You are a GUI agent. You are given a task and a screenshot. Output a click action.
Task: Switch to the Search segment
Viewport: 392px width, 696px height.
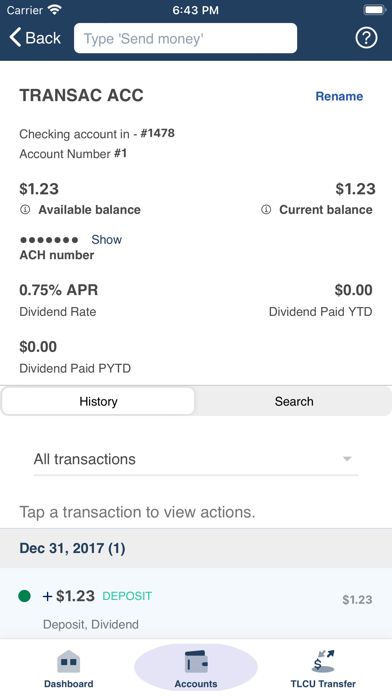(x=293, y=401)
